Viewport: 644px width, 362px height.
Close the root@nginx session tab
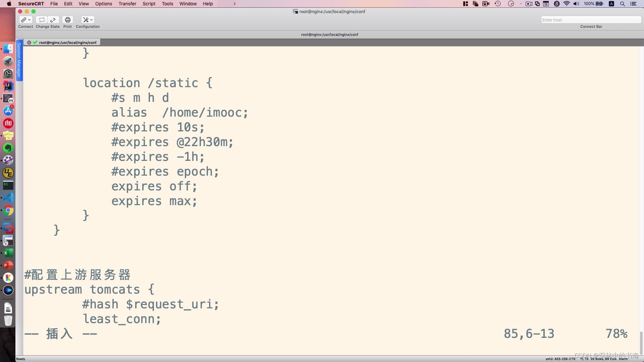(x=29, y=43)
